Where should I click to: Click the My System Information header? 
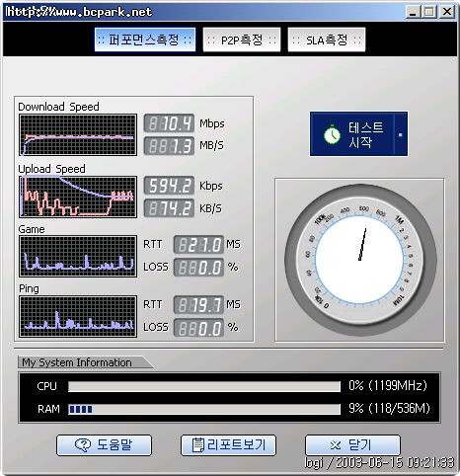77,362
